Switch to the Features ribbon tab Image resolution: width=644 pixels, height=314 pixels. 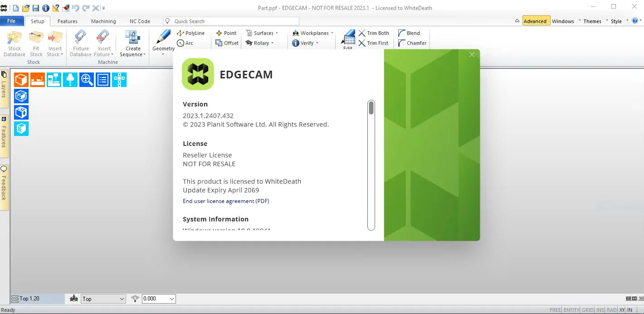point(68,21)
